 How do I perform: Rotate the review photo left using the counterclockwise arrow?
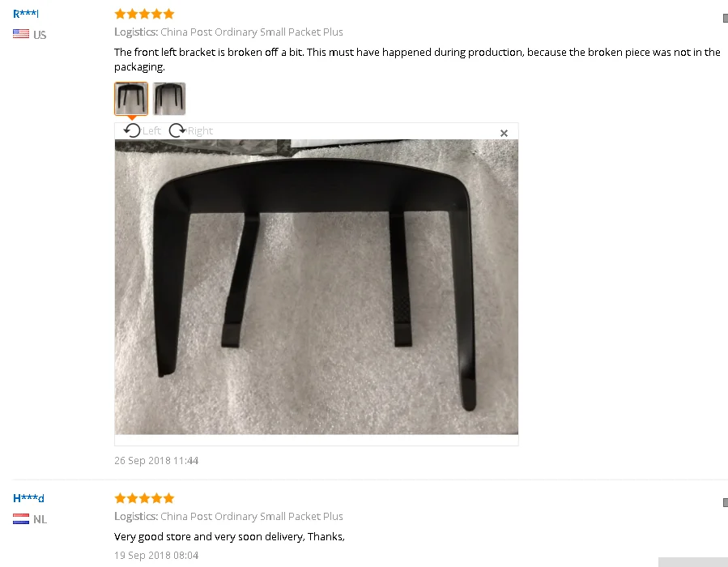click(132, 130)
